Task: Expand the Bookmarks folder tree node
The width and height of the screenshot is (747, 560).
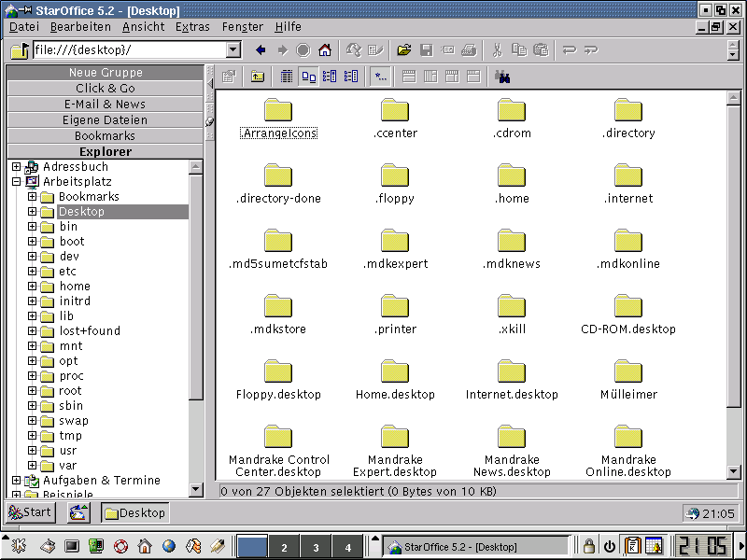Action: point(32,196)
